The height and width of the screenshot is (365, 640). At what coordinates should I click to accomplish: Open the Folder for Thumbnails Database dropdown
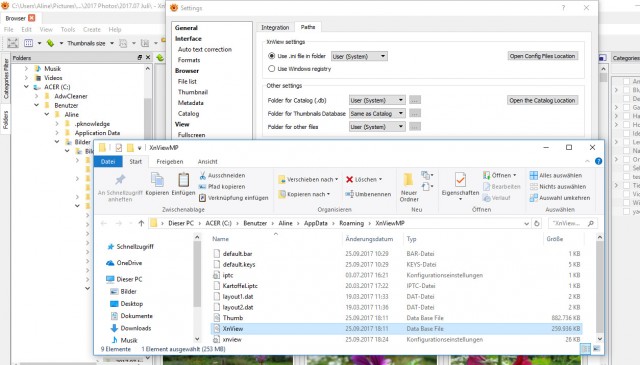[x=377, y=114]
